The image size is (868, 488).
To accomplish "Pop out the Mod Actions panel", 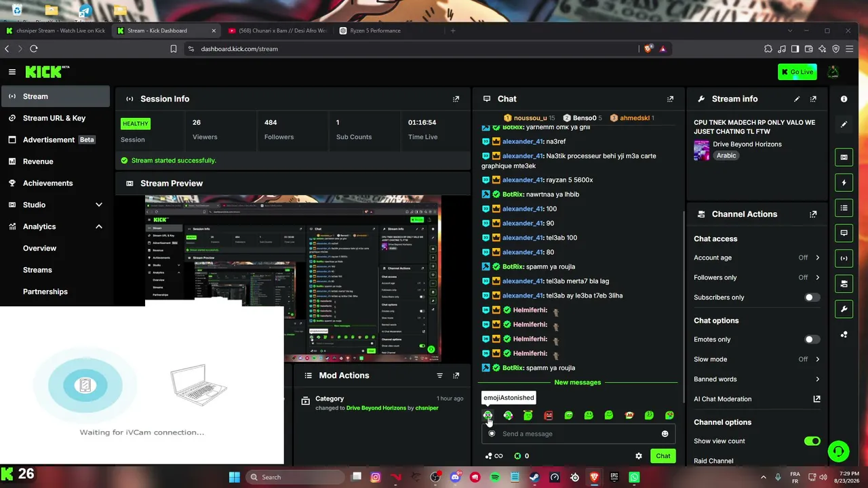I will (x=456, y=375).
